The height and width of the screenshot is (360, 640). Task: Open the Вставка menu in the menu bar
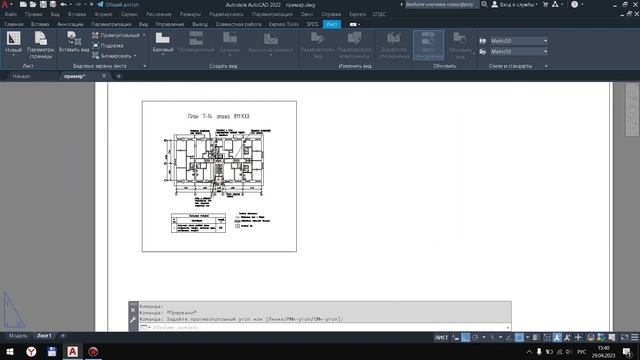pos(77,14)
